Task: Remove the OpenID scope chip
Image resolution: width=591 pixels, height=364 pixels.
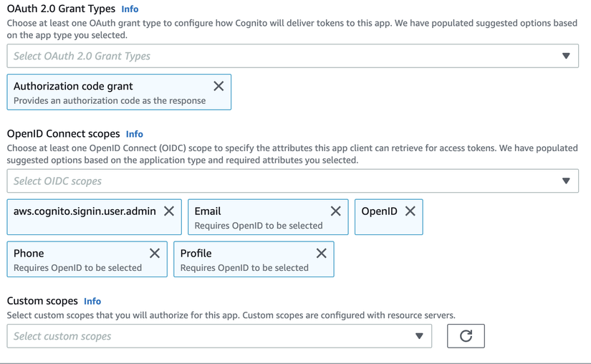Action: coord(410,211)
